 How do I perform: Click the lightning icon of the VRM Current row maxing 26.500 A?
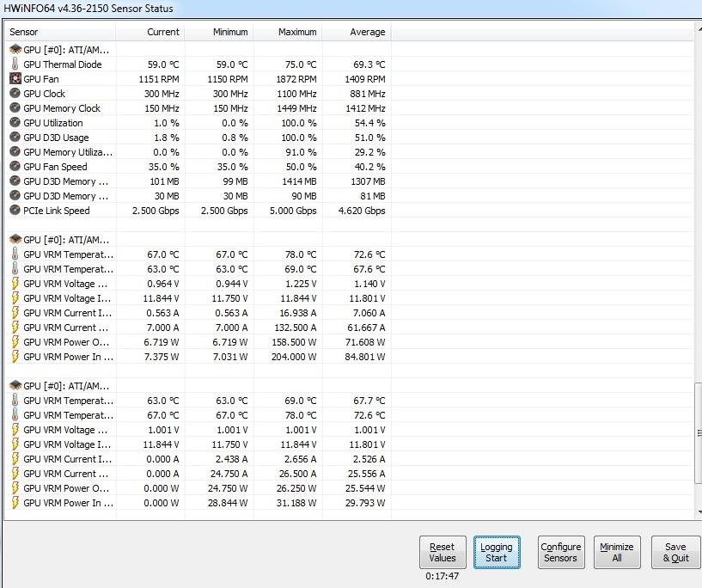pyautogui.click(x=15, y=474)
